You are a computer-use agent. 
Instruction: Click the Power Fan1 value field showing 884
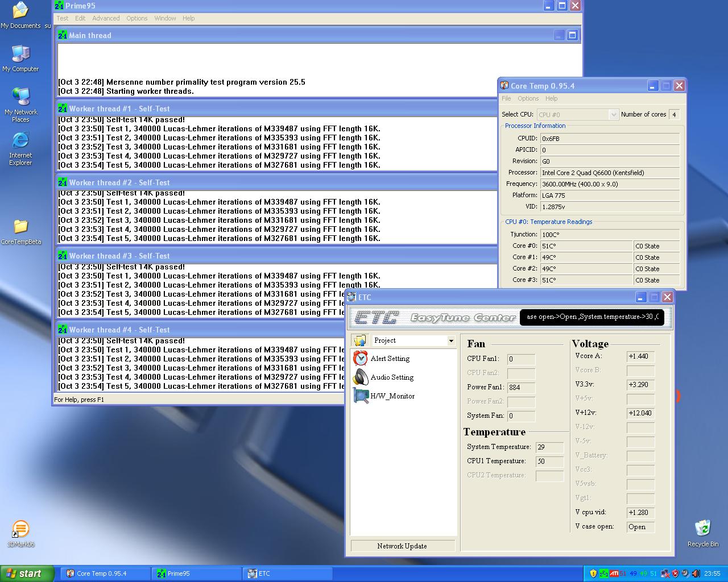[x=521, y=388]
